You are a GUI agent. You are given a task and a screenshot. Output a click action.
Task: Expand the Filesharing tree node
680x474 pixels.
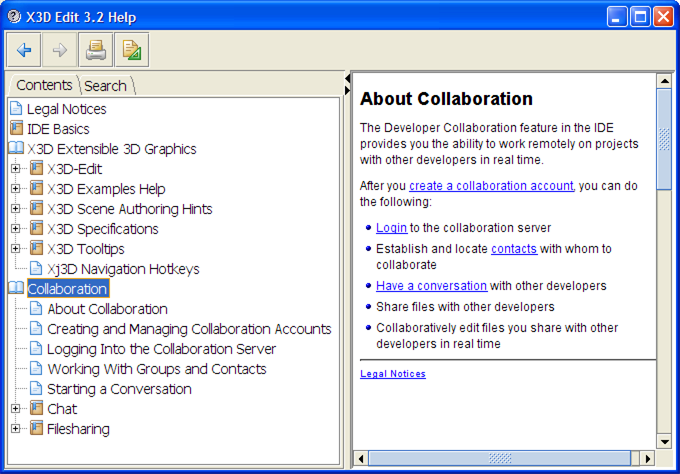[x=16, y=429]
